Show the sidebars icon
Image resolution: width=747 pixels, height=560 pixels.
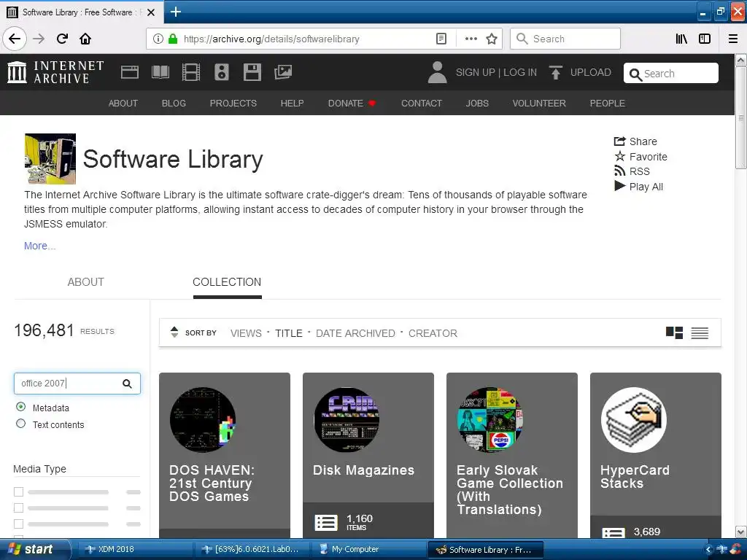point(704,39)
